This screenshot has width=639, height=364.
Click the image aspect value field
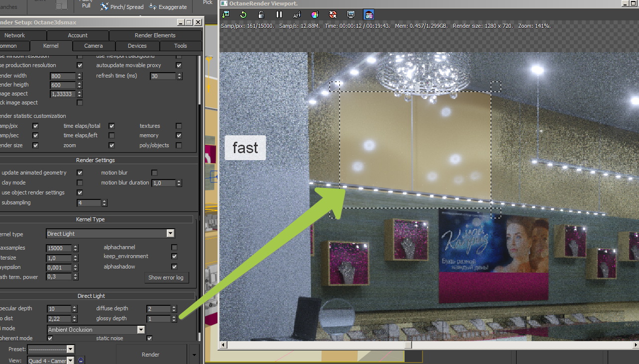(x=63, y=94)
